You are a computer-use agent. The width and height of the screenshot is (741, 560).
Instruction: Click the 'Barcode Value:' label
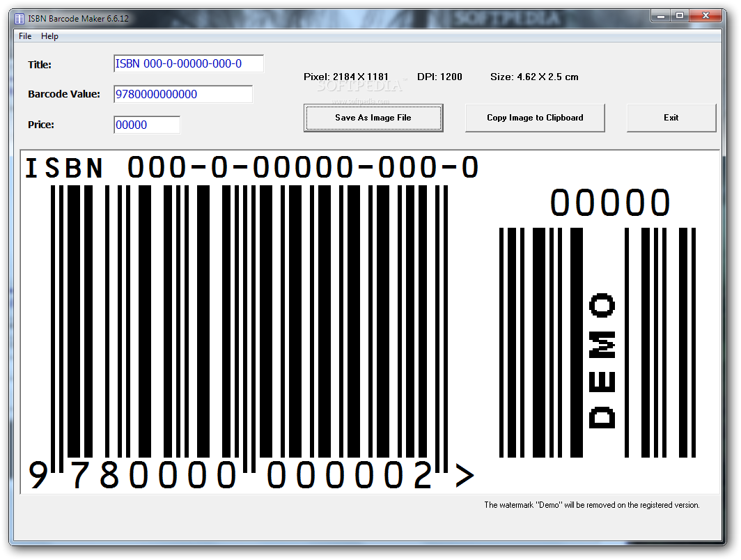point(64,94)
